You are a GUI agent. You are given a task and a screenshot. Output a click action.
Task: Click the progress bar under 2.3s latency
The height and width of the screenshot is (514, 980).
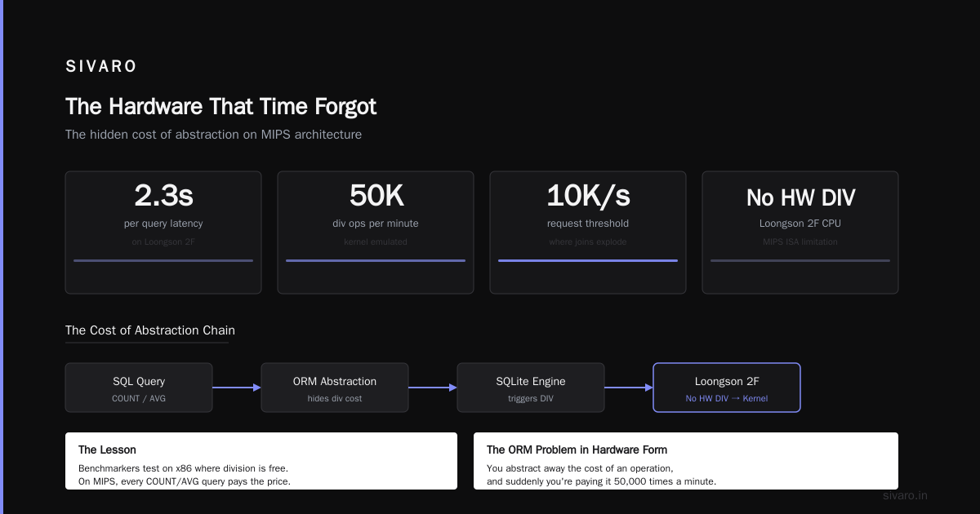coord(163,260)
